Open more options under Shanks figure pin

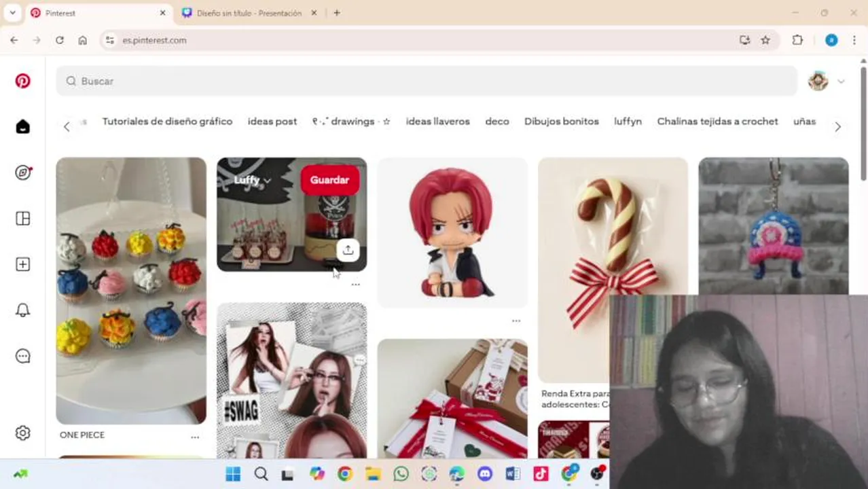coord(516,321)
